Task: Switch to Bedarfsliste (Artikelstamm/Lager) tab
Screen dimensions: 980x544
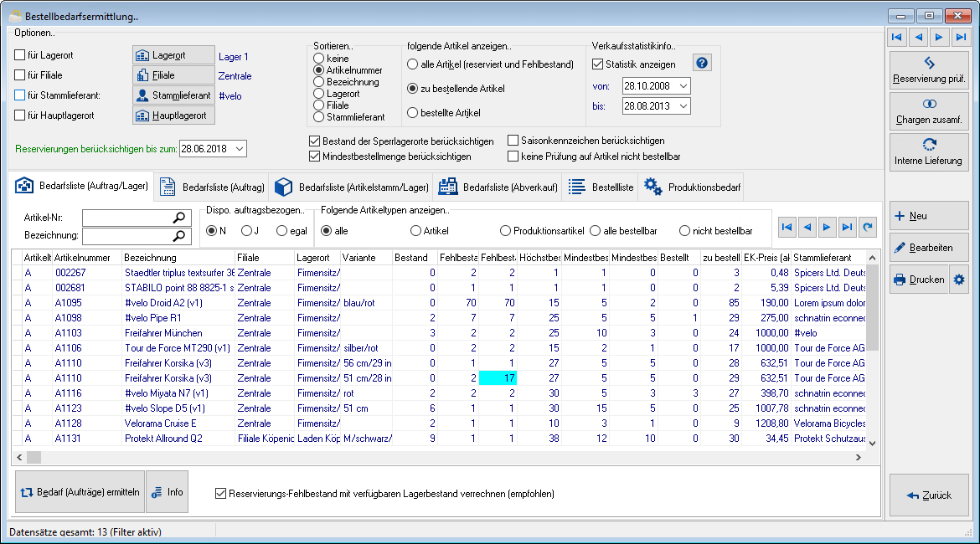Action: (352, 187)
